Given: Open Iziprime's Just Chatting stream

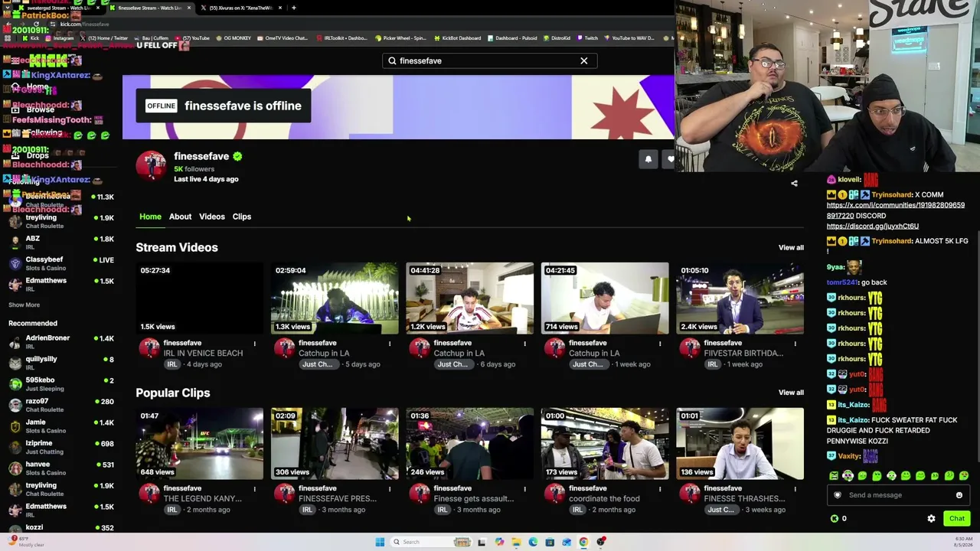Looking at the screenshot, I should (x=61, y=447).
